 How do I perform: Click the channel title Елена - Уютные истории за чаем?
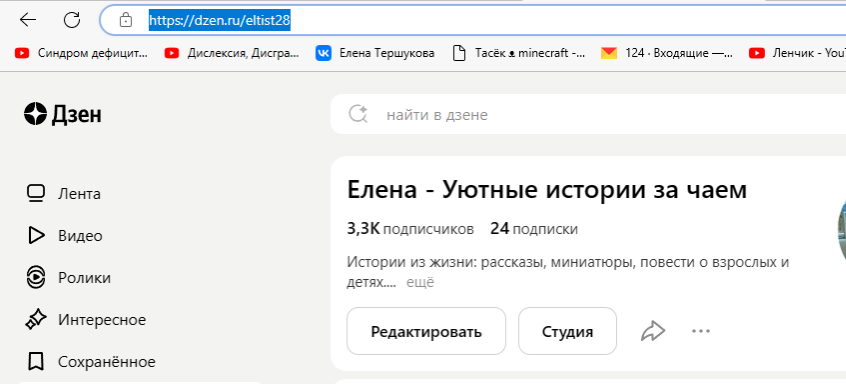547,190
